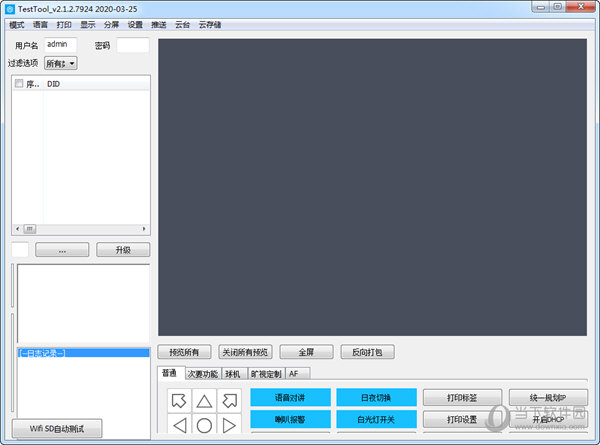Select the [--日志记录--] log entry
The height and width of the screenshot is (445, 600).
point(83,353)
